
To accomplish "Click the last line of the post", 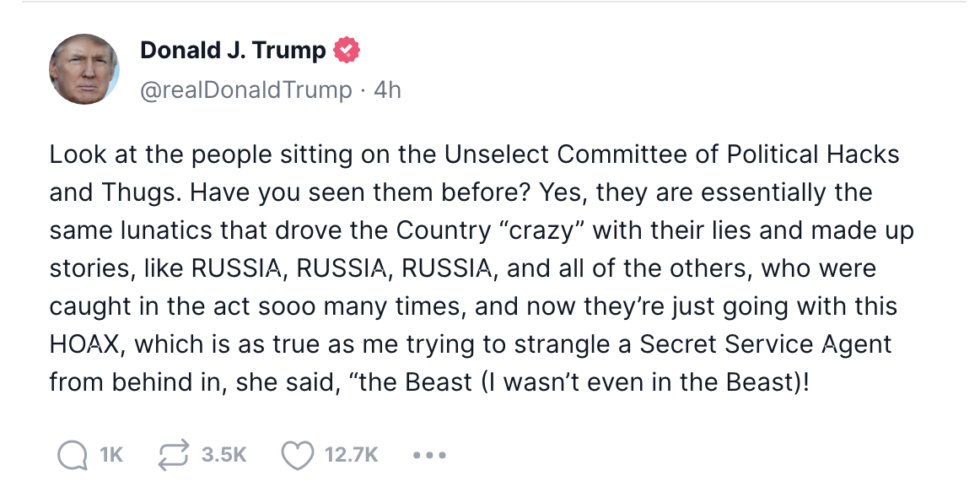I will coord(428,381).
